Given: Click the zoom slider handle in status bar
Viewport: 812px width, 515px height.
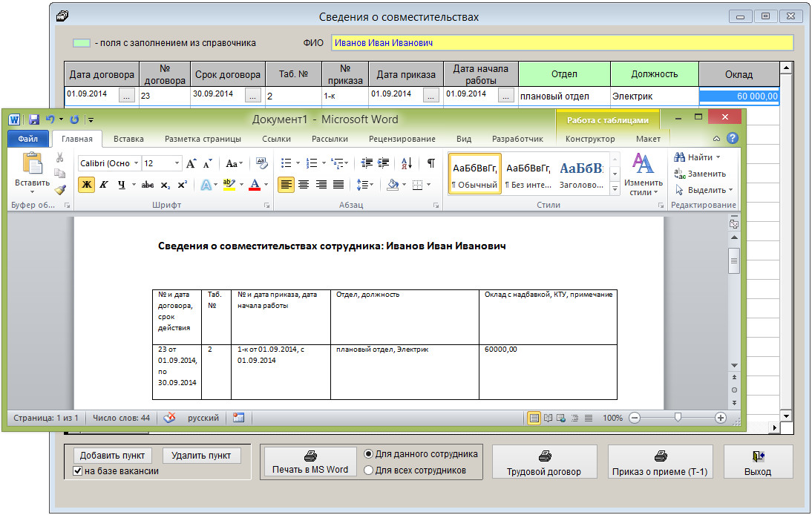Looking at the screenshot, I should [677, 419].
